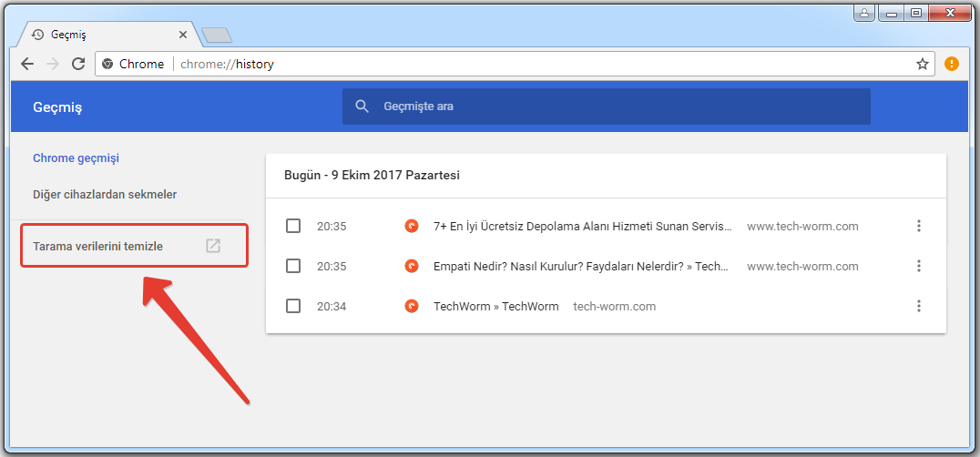Open the TechWorm » TechWorm history link
Image resolution: width=980 pixels, height=457 pixels.
pyautogui.click(x=495, y=306)
